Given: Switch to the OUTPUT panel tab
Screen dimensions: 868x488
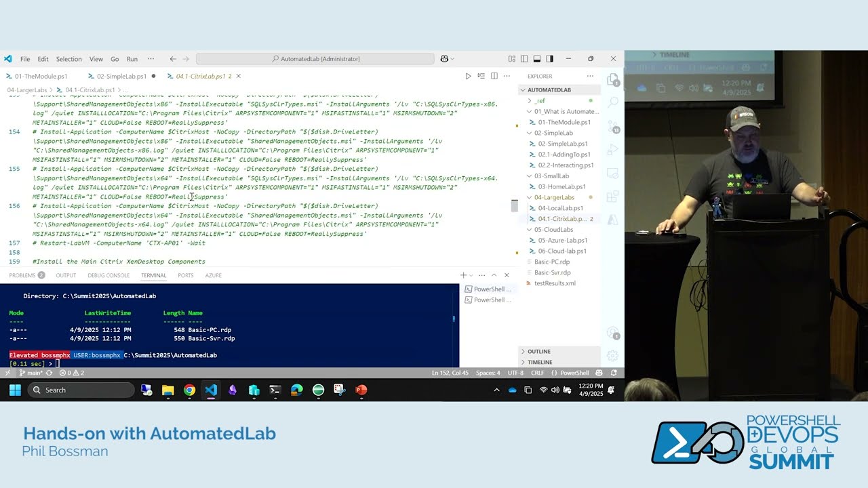Looking at the screenshot, I should (x=66, y=275).
